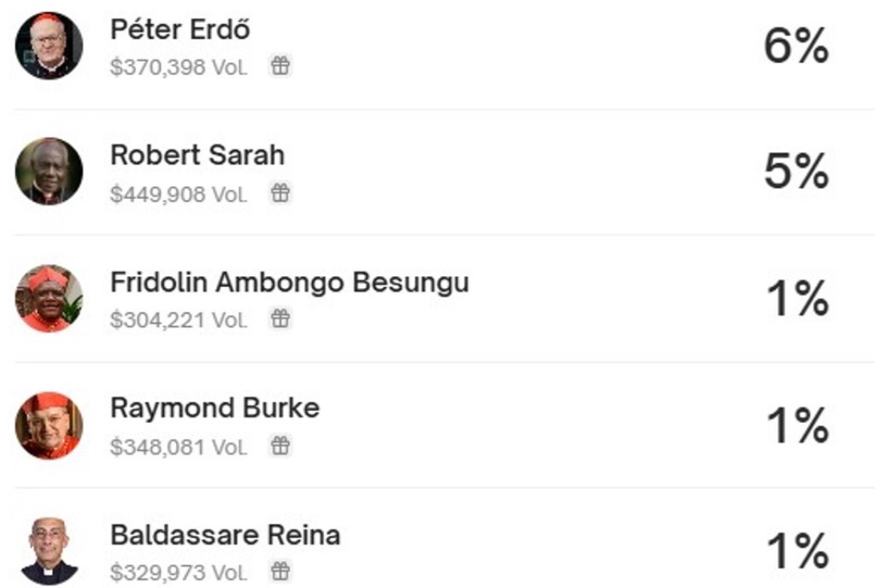Open the Baldassare Reina name link
This screenshot has height=588, width=875.
[226, 535]
